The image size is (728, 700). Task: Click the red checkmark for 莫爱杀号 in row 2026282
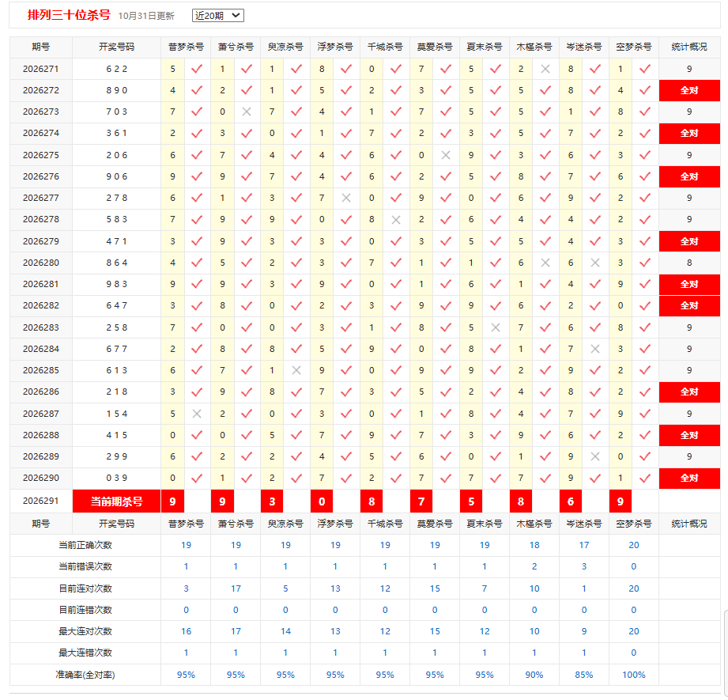(446, 305)
